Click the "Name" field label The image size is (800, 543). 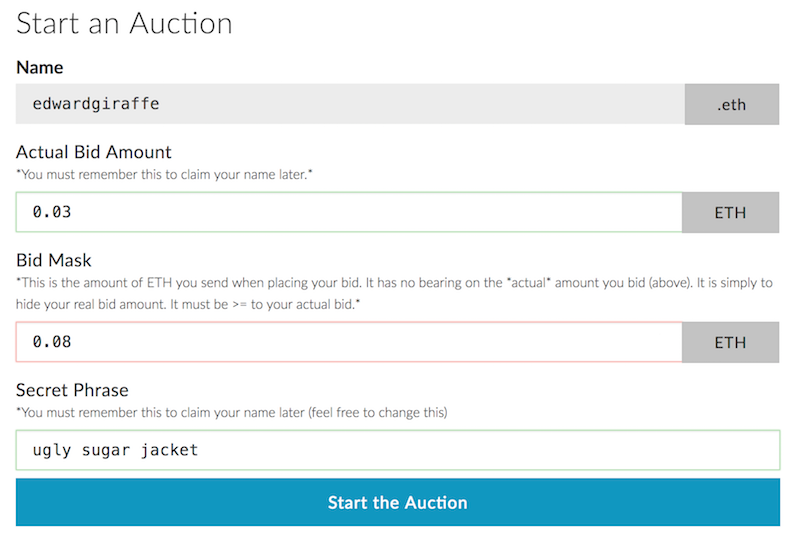point(39,68)
